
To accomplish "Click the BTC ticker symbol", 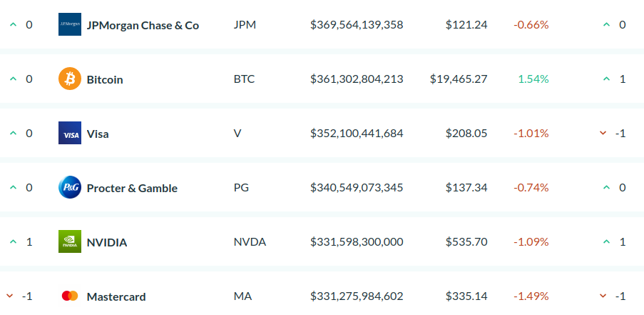I will tap(244, 79).
